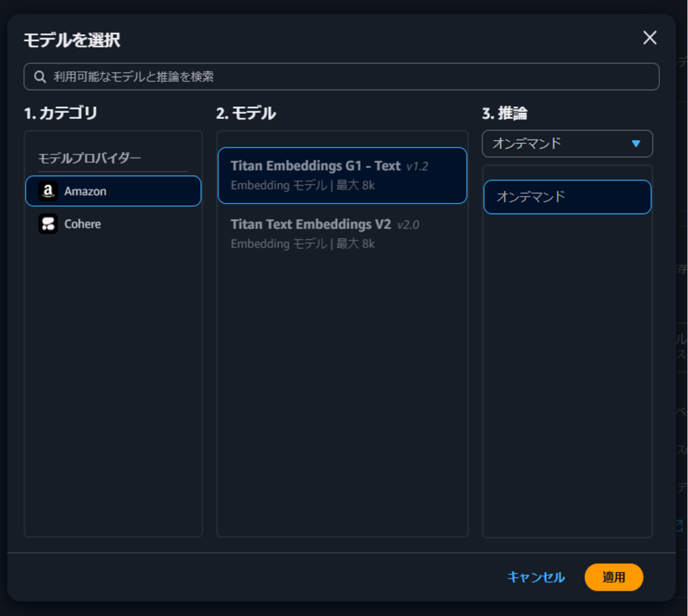Choose Cohere as model provider
The width and height of the screenshot is (688, 616).
(83, 224)
